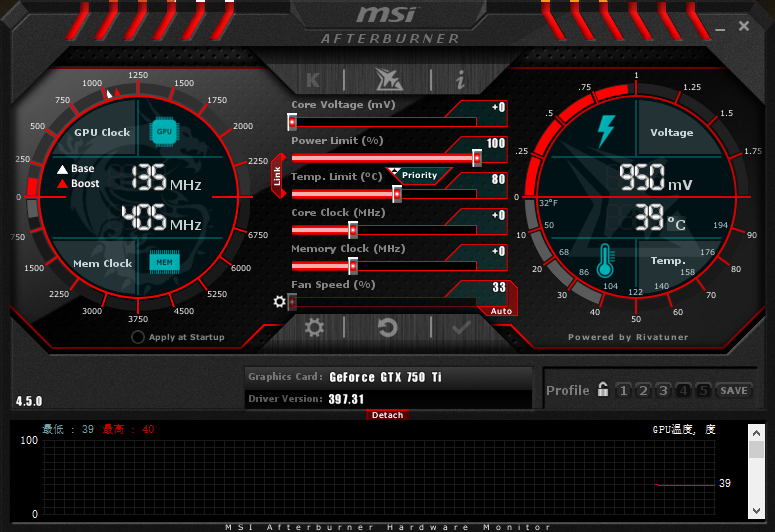
Task: Click the thermometer temperature icon
Action: point(605,261)
